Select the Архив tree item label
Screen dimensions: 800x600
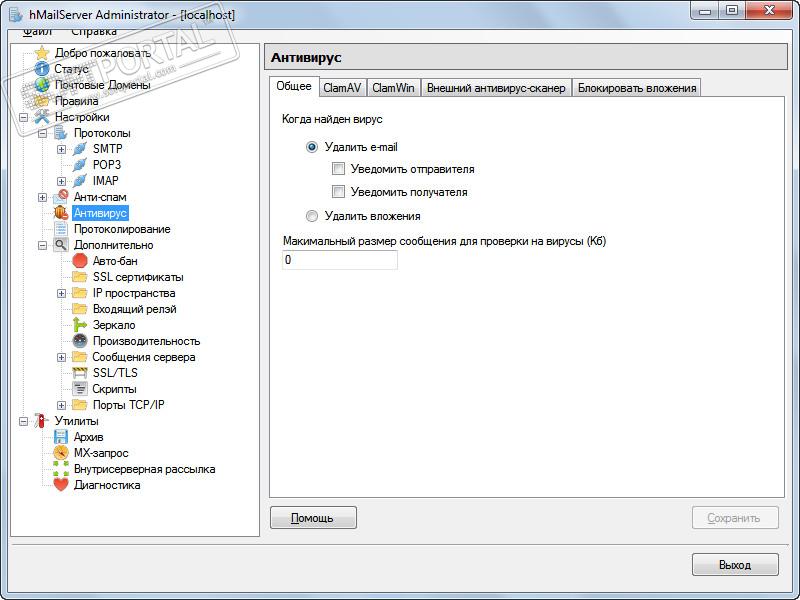click(89, 437)
